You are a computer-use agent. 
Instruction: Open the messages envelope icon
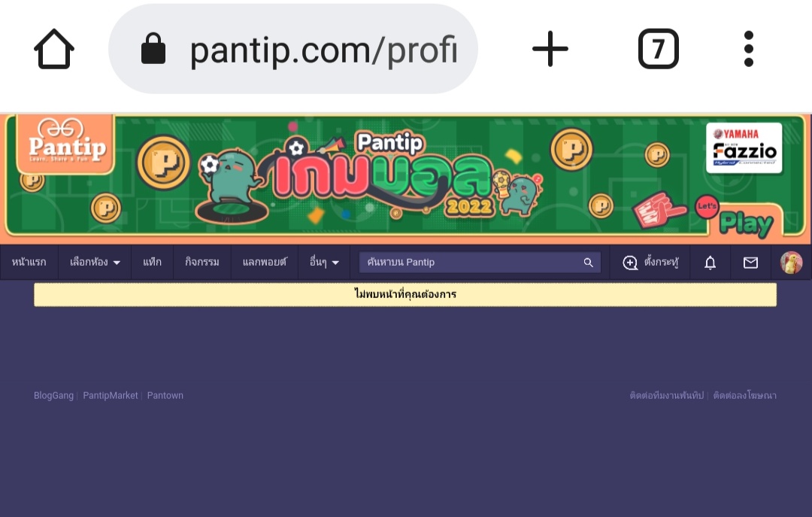750,263
